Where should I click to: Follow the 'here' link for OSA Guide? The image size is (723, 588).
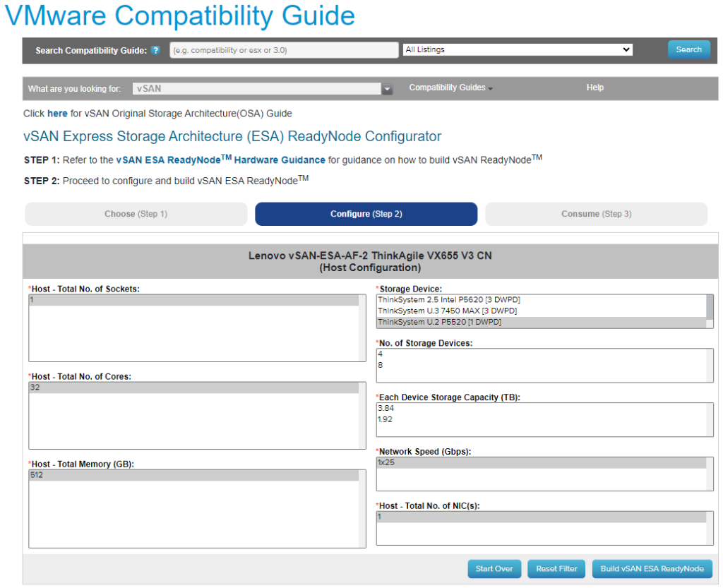(58, 114)
